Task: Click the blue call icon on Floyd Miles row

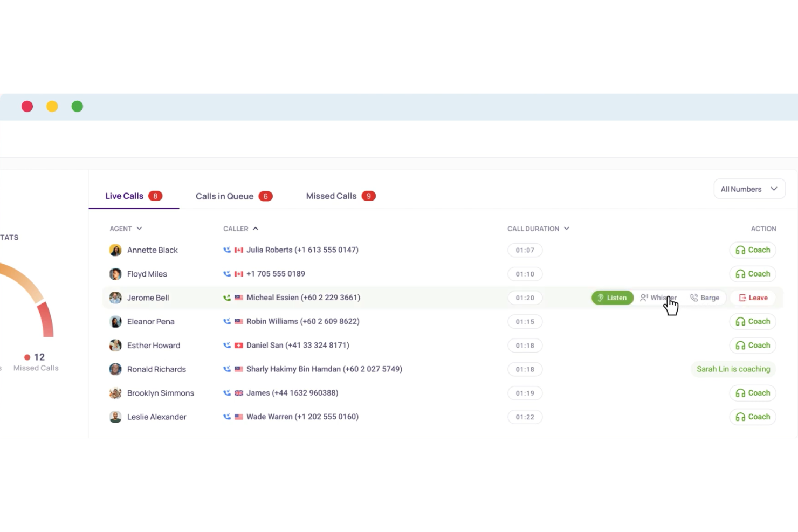Action: (227, 273)
